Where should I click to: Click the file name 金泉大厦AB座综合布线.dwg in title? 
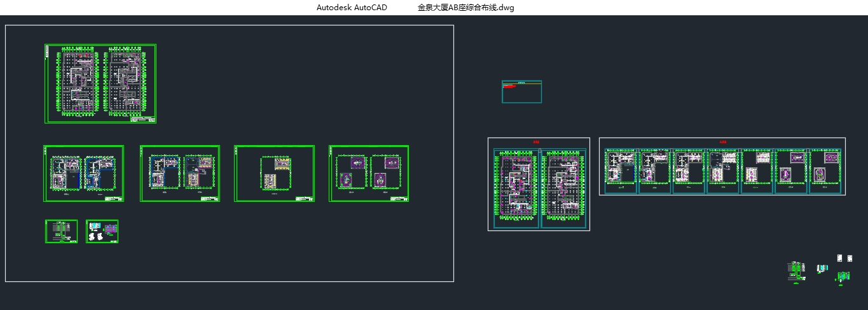[x=465, y=8]
